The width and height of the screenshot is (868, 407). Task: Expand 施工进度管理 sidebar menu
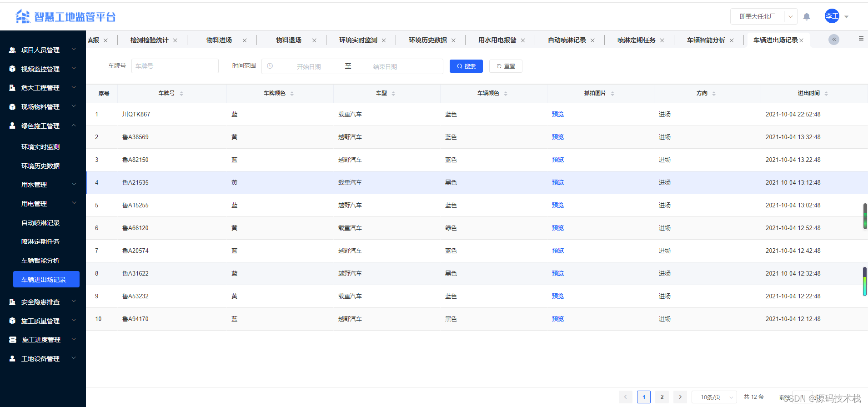[x=43, y=340]
